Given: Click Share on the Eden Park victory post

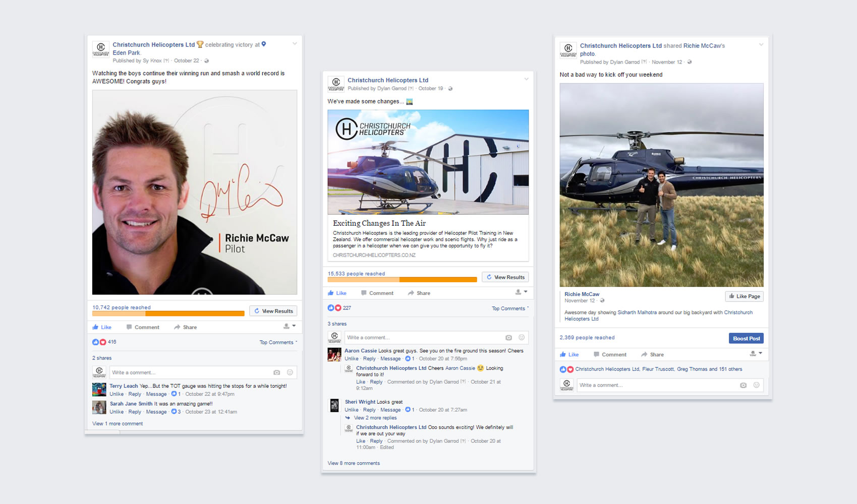Looking at the screenshot, I should click(x=185, y=327).
